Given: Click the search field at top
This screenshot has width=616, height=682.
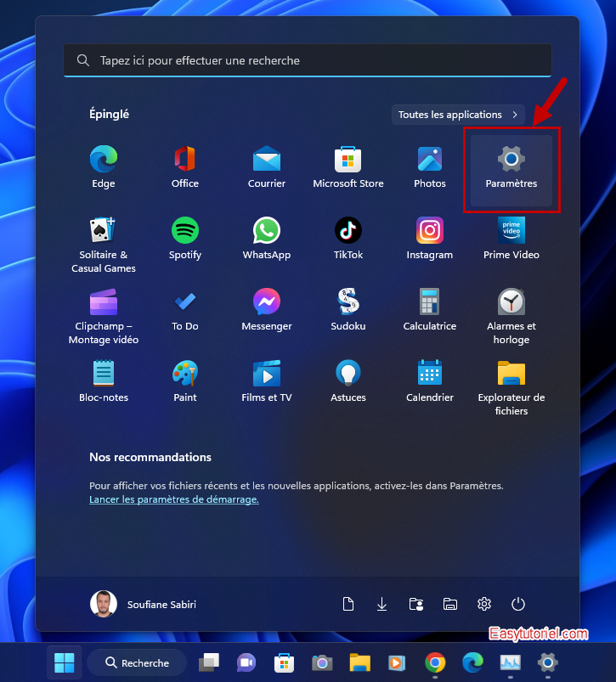Looking at the screenshot, I should 308,61.
